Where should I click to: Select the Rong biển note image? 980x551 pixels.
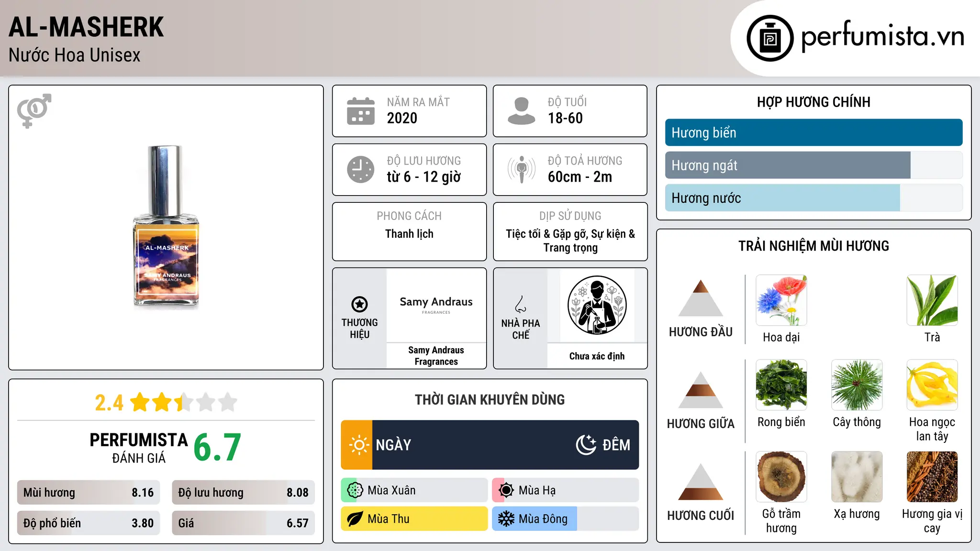click(781, 385)
